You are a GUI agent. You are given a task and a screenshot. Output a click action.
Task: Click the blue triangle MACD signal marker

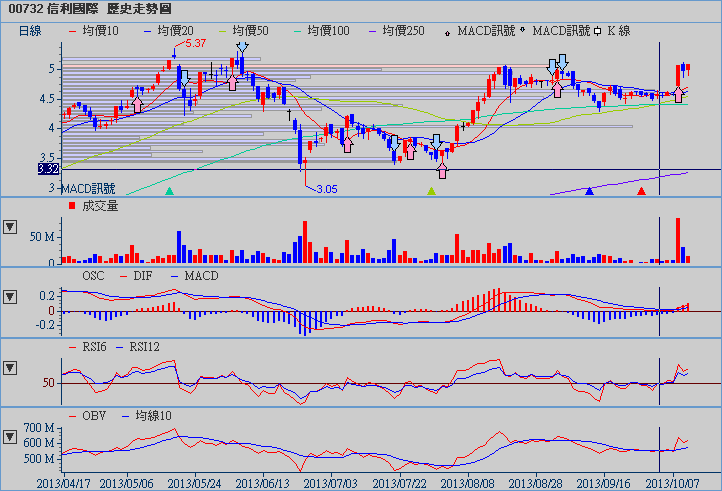click(x=589, y=190)
